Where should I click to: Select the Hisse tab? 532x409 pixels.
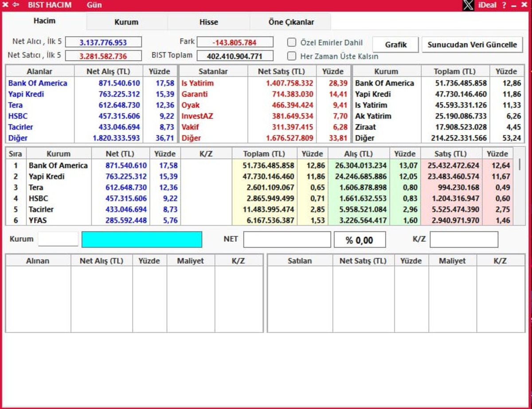(x=208, y=22)
